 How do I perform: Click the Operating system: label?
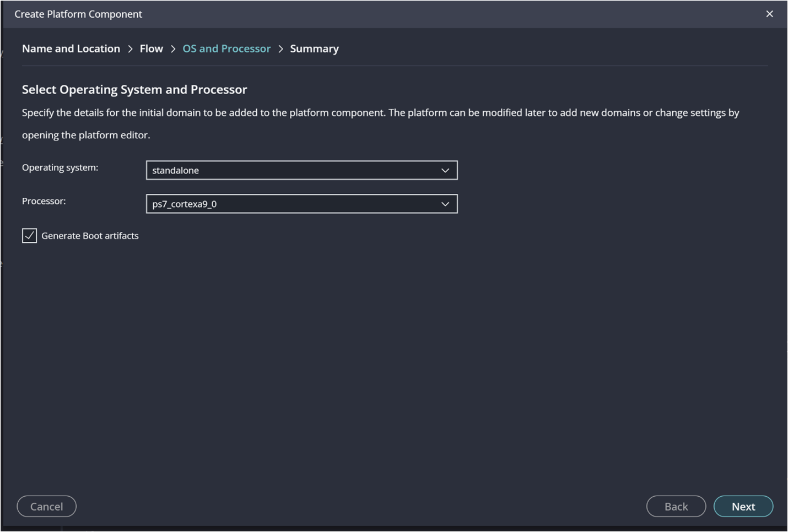tap(60, 167)
